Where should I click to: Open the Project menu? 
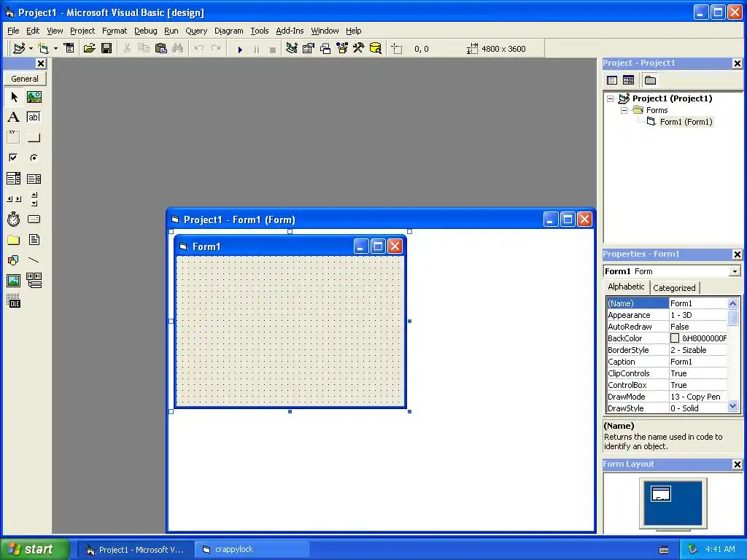tap(82, 31)
